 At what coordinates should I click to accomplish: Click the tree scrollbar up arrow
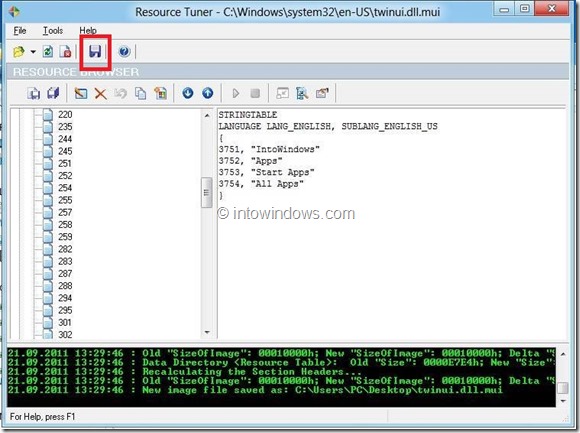(x=207, y=116)
